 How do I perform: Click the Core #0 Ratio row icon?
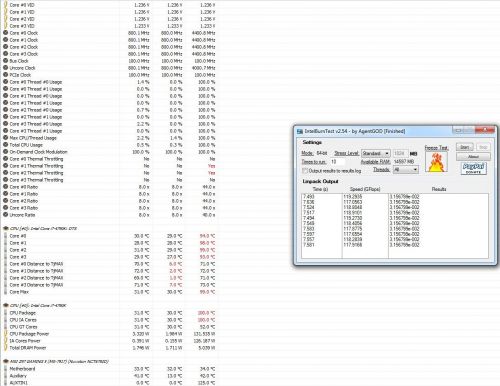pos(5,187)
